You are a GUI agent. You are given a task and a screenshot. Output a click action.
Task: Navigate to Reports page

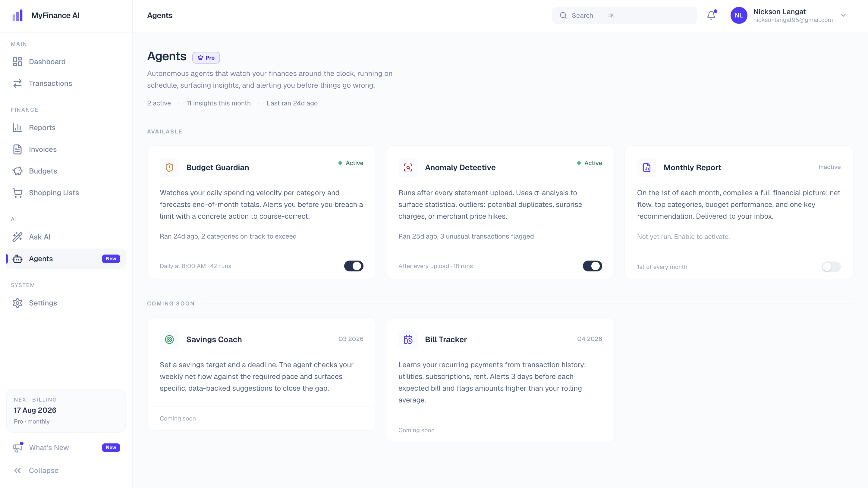click(66, 128)
